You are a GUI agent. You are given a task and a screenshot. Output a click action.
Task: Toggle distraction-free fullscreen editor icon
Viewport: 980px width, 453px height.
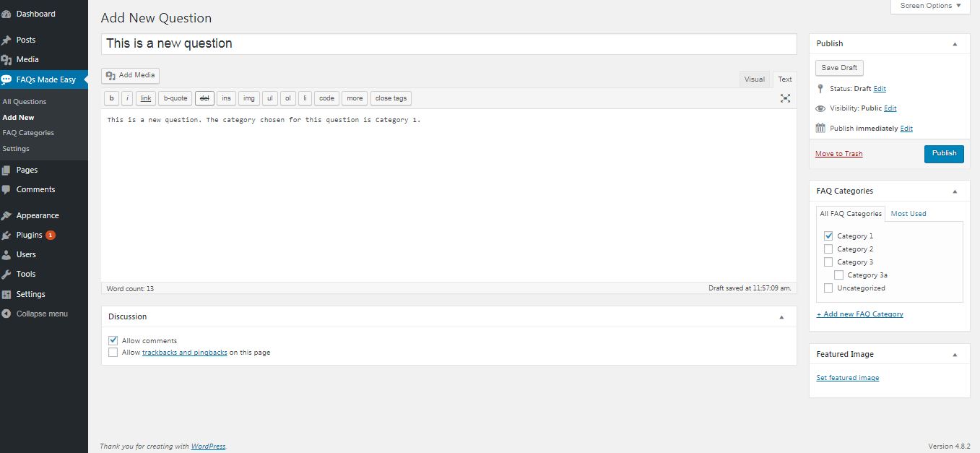[x=785, y=98]
